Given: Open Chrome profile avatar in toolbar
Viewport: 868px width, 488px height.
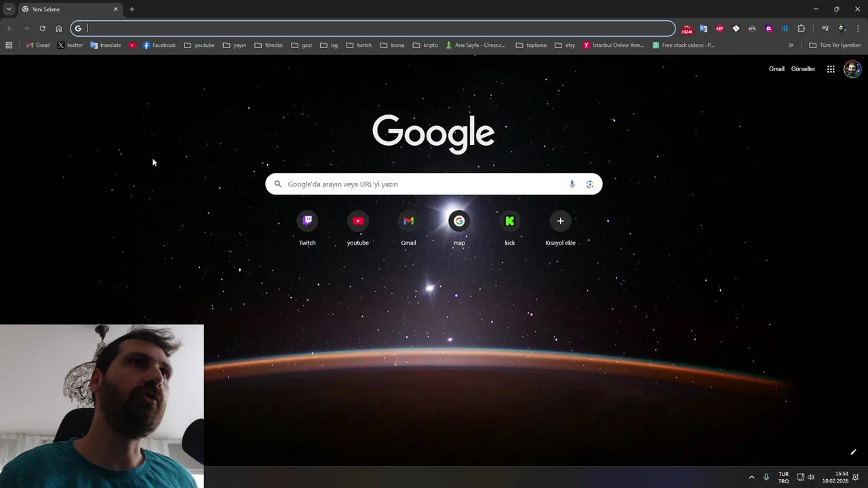Looking at the screenshot, I should coord(842,28).
